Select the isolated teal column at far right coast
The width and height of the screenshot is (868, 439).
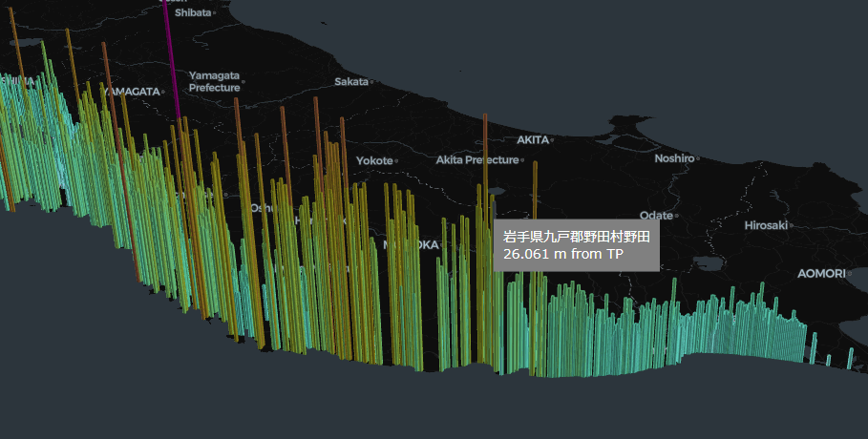pos(850,359)
